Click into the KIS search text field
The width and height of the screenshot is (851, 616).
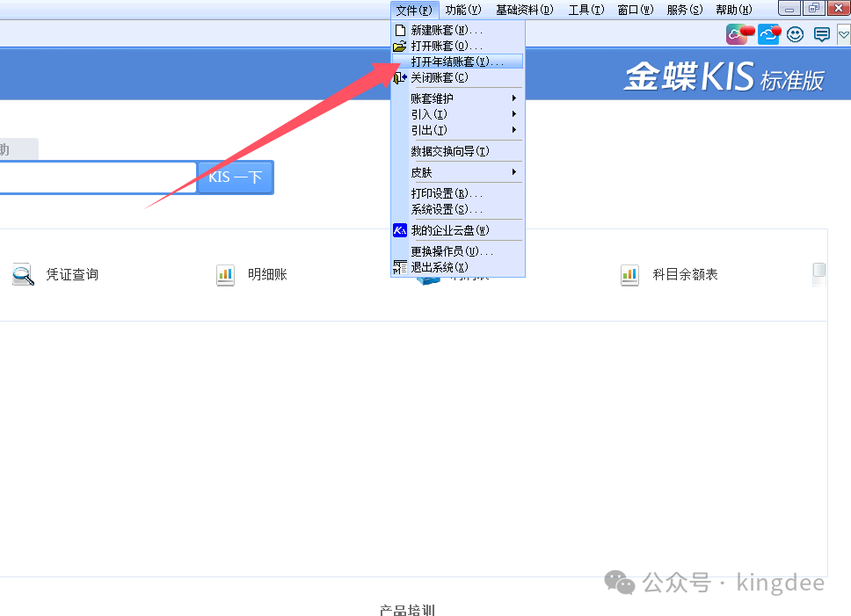pos(97,177)
